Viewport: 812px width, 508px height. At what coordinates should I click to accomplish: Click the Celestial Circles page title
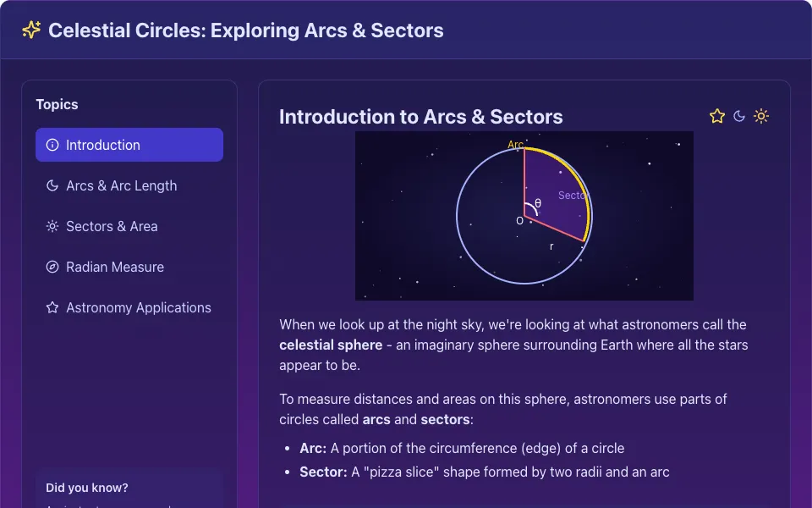pyautogui.click(x=246, y=30)
